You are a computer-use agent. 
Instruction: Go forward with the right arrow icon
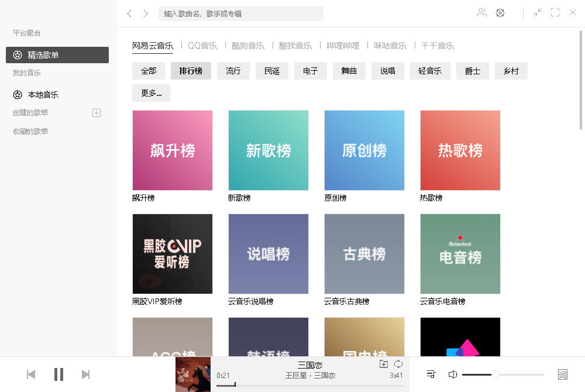click(x=146, y=14)
